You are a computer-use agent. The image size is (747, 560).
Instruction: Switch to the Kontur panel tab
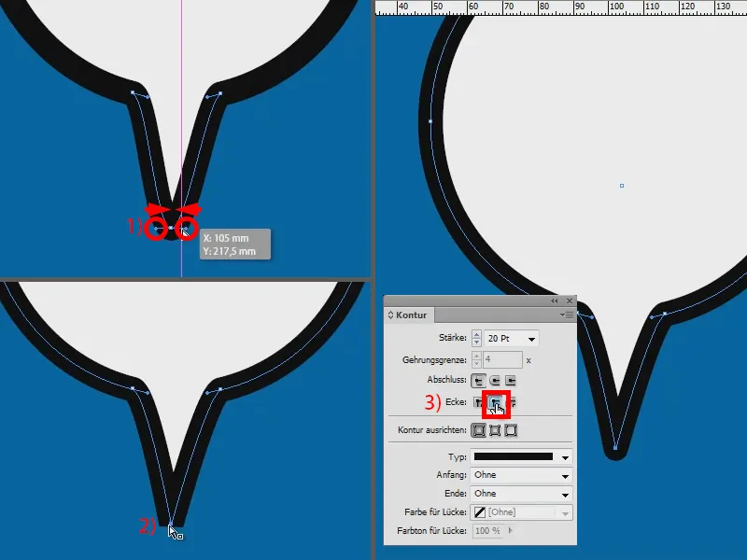tap(414, 315)
